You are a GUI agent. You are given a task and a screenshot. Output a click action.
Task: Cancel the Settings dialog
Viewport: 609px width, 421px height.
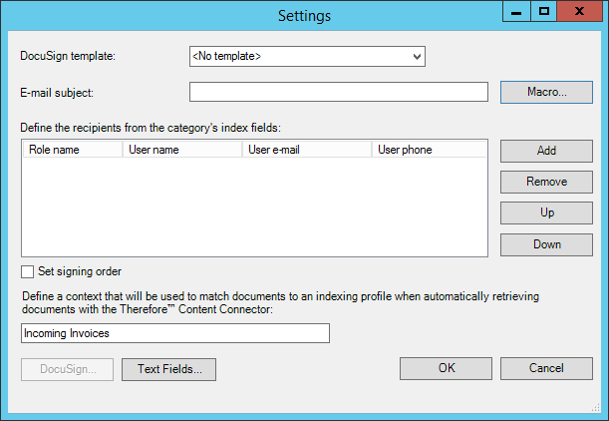pyautogui.click(x=546, y=368)
